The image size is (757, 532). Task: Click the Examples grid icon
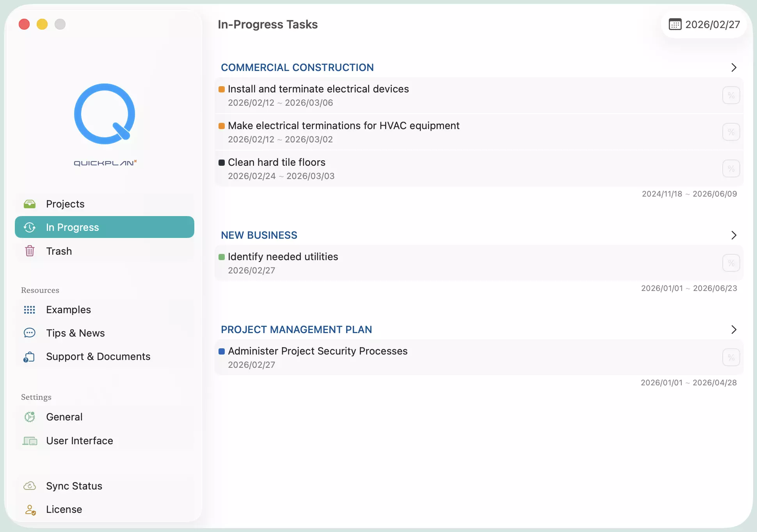coord(29,309)
